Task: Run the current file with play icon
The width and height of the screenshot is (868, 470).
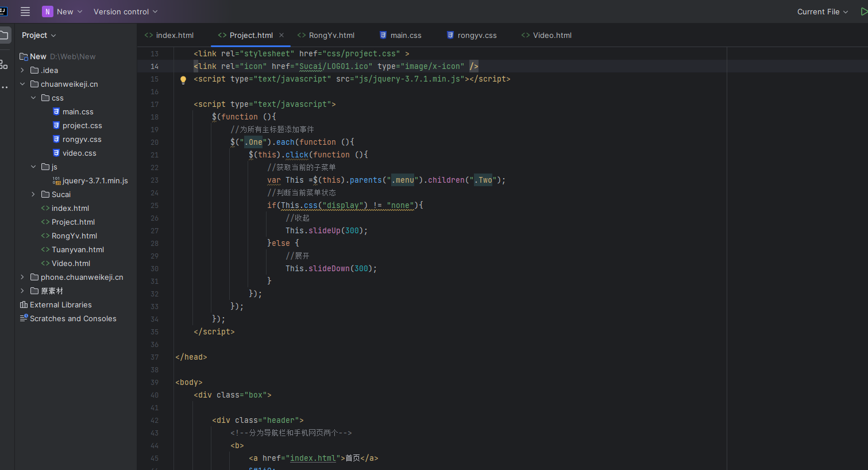Action: (864, 11)
